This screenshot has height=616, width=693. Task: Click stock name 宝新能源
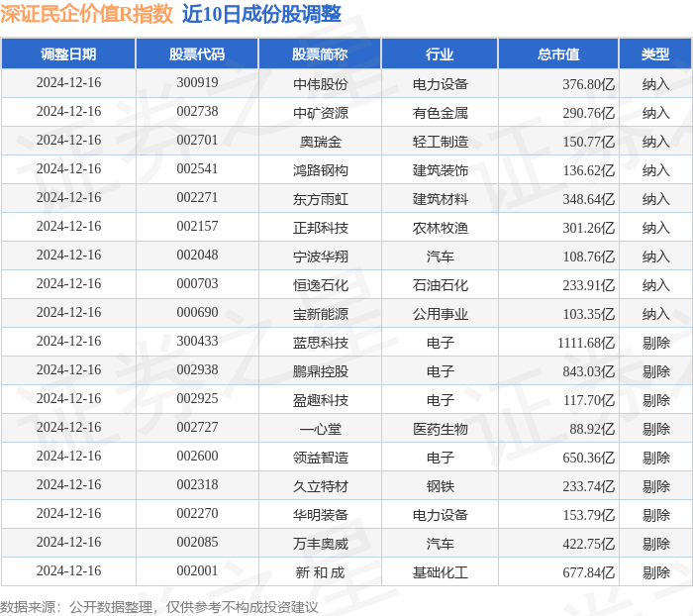pyautogui.click(x=321, y=314)
